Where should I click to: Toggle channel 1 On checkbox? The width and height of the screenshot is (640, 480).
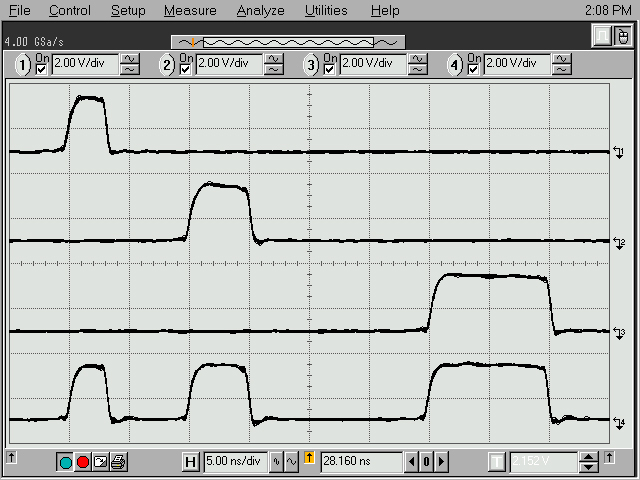[41, 69]
